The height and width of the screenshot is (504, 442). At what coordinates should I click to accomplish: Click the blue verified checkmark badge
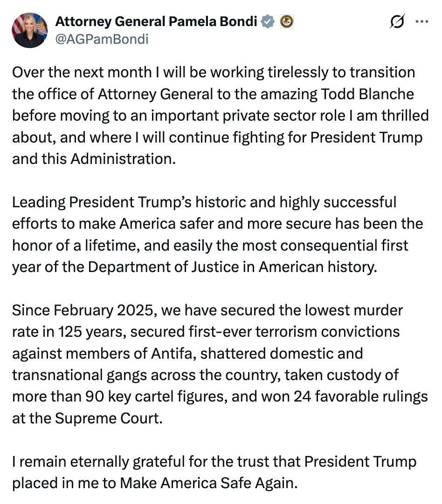click(267, 21)
